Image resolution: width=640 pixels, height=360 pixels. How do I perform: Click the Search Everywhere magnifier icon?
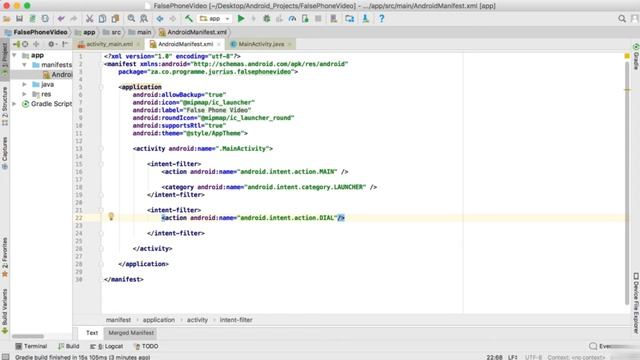coord(622,19)
